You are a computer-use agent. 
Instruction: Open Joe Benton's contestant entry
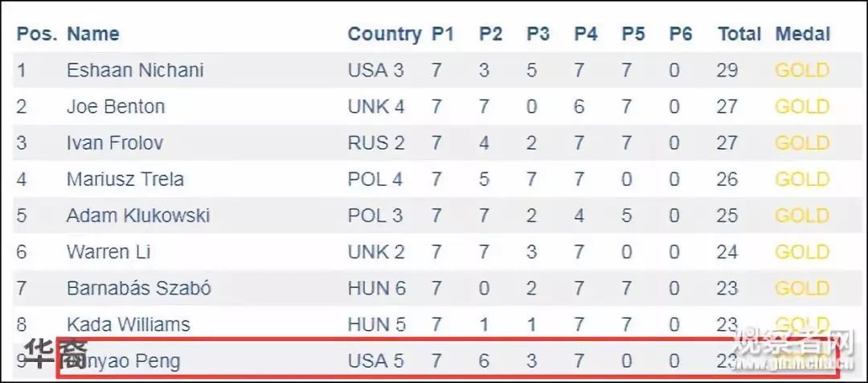coord(116,106)
